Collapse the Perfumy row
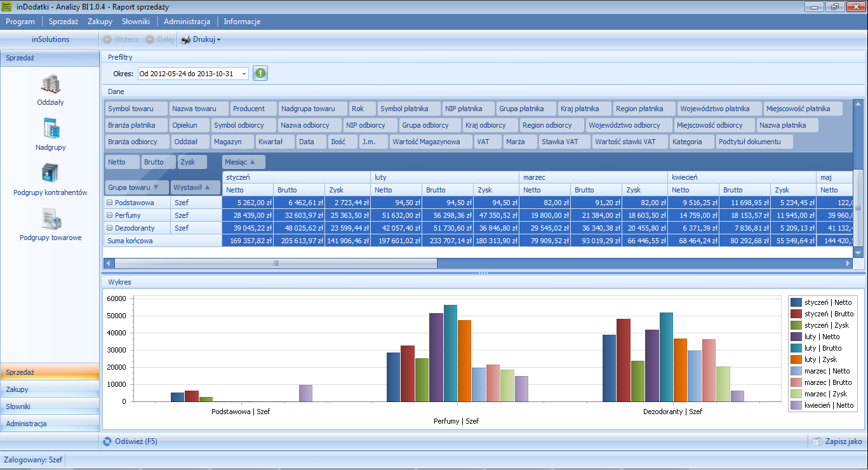This screenshot has width=868, height=470. [x=109, y=215]
